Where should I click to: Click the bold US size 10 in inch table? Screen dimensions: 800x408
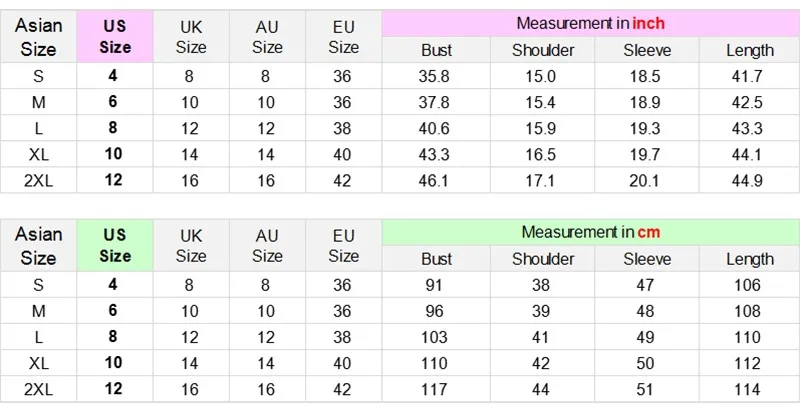pos(113,154)
